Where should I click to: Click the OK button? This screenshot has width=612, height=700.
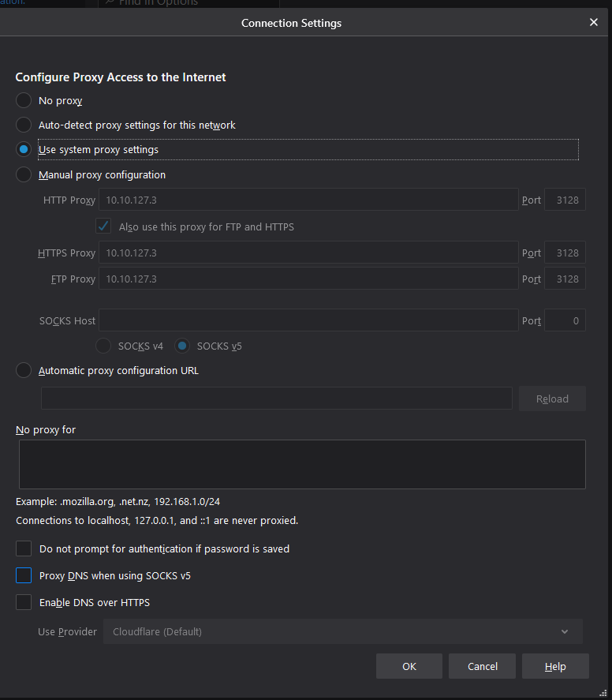[409, 666]
